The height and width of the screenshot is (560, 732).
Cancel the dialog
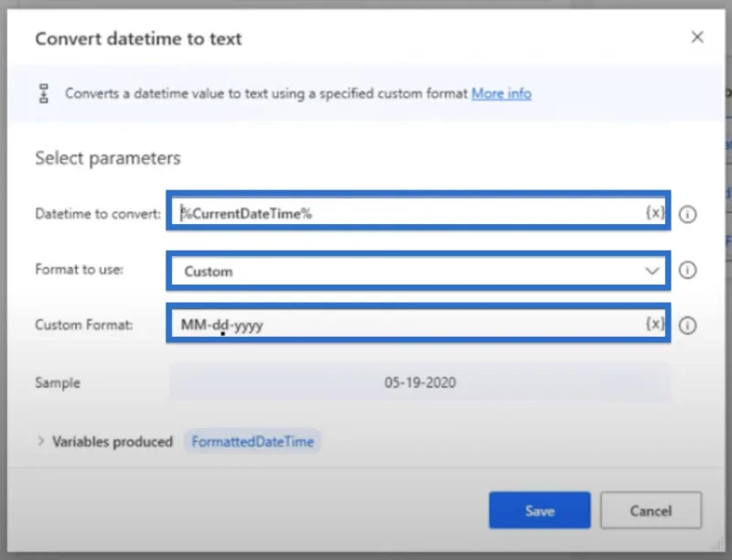point(651,510)
